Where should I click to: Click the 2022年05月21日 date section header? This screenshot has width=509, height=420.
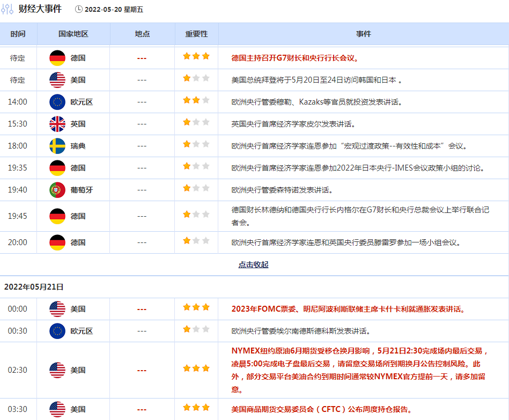pyautogui.click(x=34, y=287)
